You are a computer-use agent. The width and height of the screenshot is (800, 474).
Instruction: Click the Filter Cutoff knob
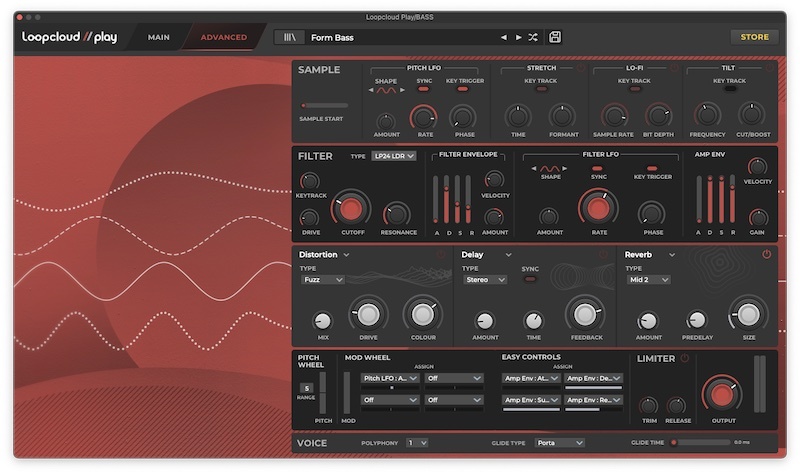tap(352, 209)
